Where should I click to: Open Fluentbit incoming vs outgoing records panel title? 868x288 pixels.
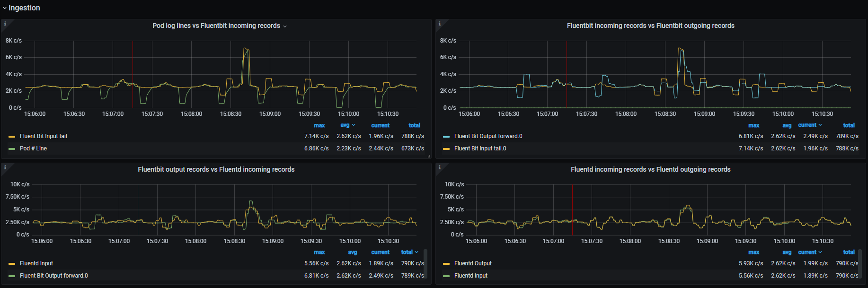click(x=651, y=26)
